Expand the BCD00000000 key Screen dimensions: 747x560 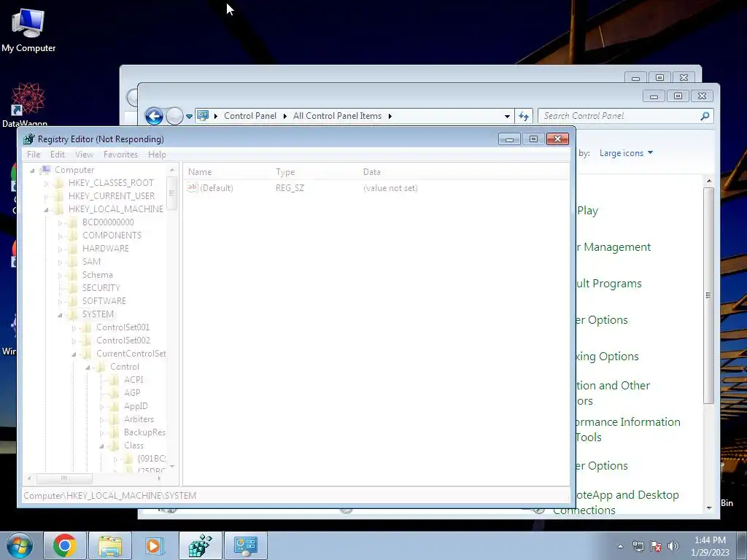coord(60,223)
